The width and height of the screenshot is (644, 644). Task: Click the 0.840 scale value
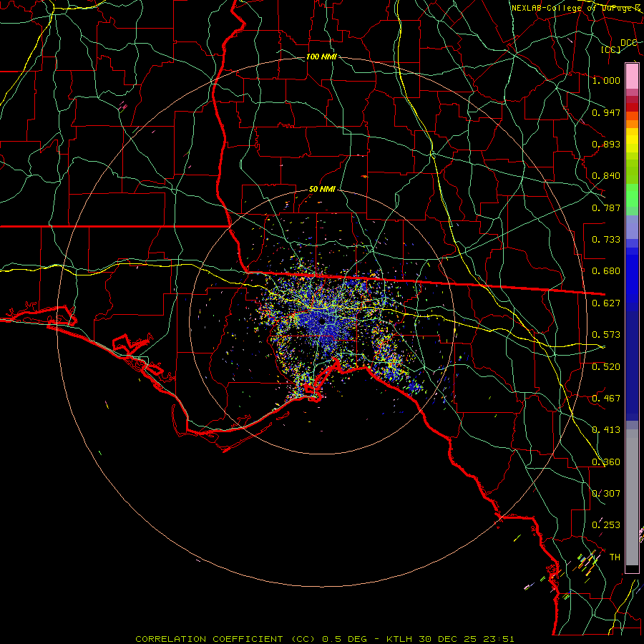pyautogui.click(x=606, y=176)
